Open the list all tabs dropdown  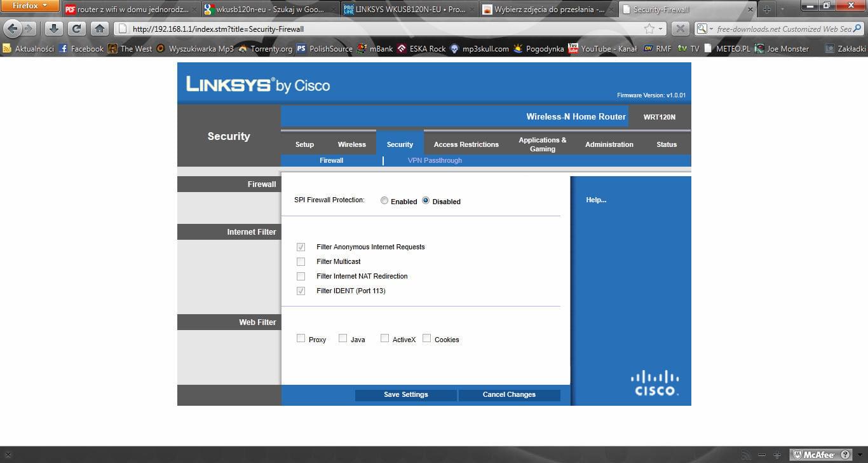(x=782, y=10)
